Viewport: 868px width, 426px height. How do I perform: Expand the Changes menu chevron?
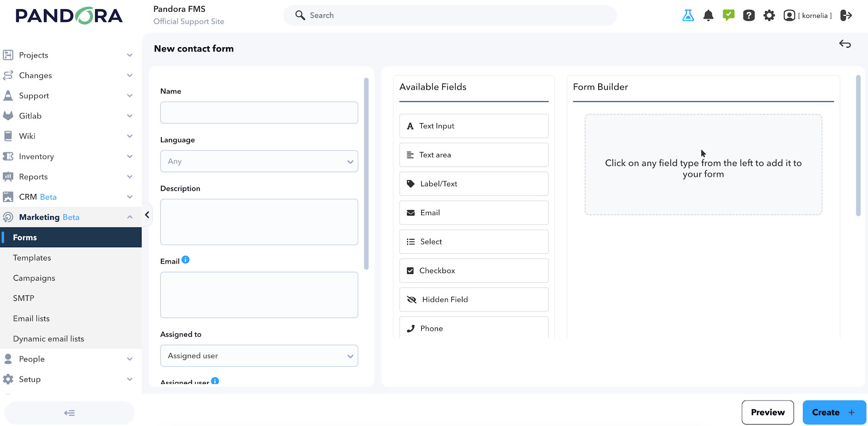(x=130, y=75)
